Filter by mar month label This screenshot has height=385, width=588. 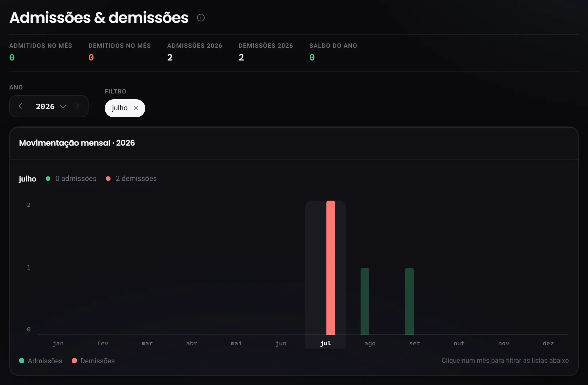pos(147,343)
